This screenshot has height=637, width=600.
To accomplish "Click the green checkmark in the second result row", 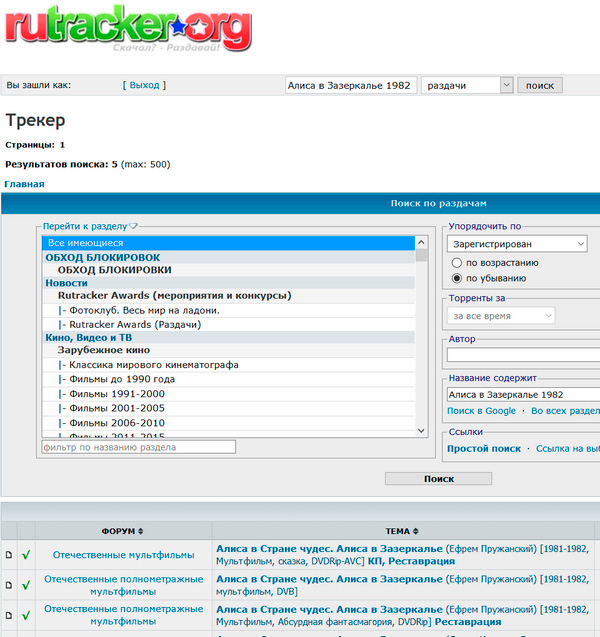I will click(x=27, y=585).
